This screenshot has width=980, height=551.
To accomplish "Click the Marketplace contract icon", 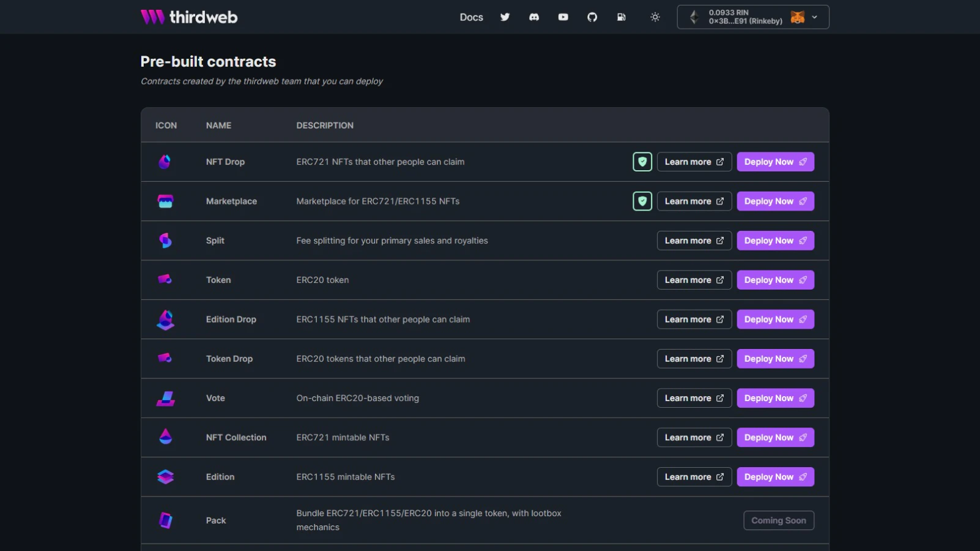I will point(165,201).
